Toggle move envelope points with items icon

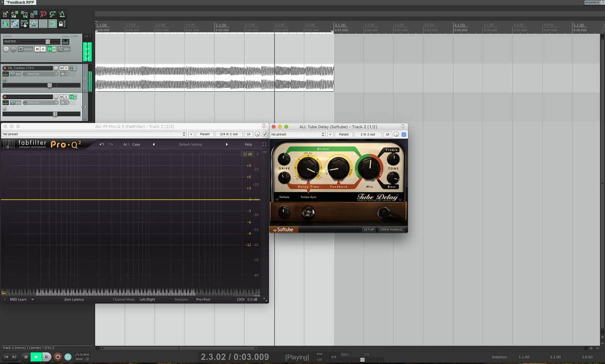click(x=34, y=24)
